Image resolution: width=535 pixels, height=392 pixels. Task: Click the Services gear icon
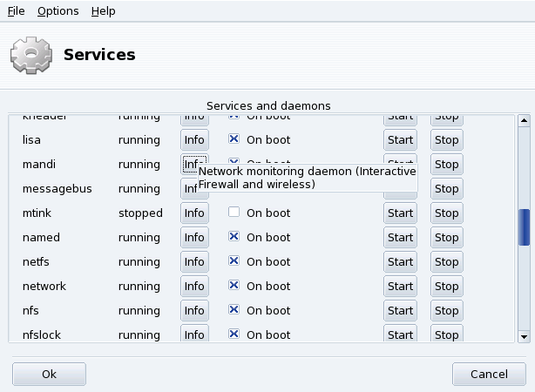pos(30,55)
